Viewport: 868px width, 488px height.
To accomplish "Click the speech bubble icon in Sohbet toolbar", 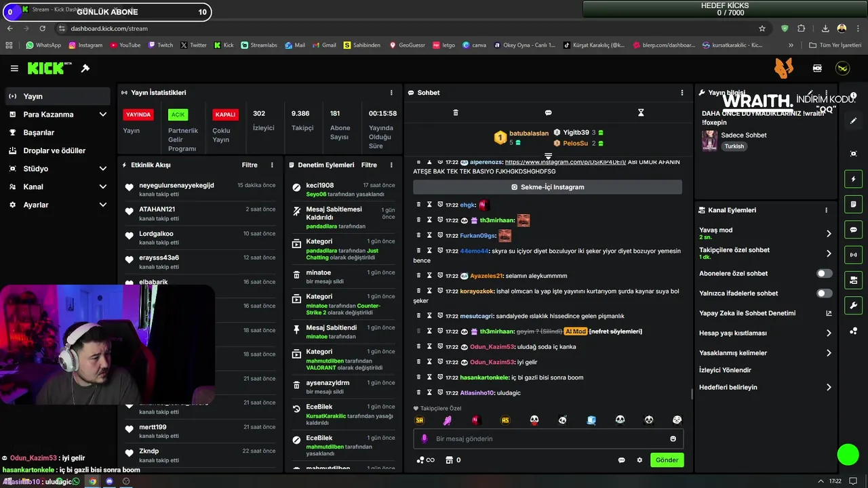I will coord(548,113).
